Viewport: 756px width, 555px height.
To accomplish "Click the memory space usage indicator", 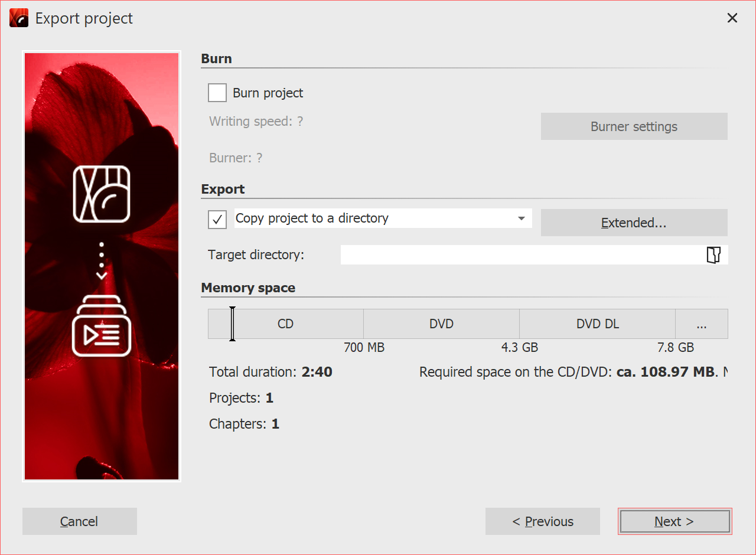I will 232,324.
